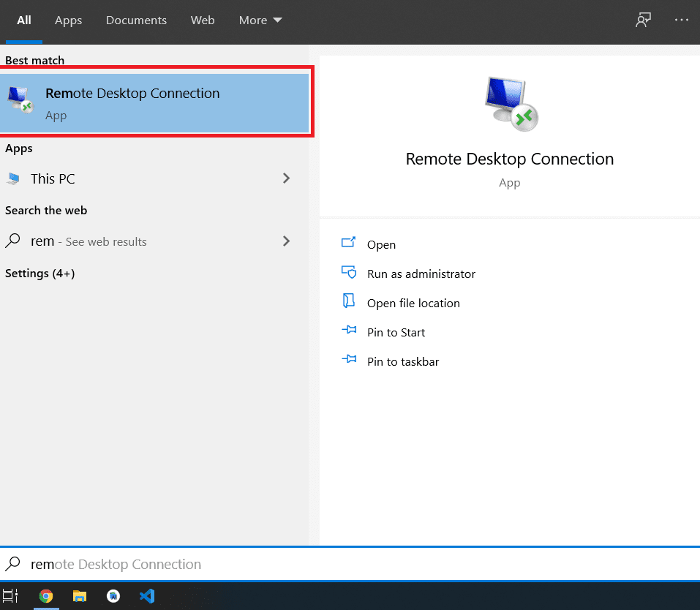The image size is (700, 610).
Task: Open File Explorer from the taskbar
Action: [80, 596]
